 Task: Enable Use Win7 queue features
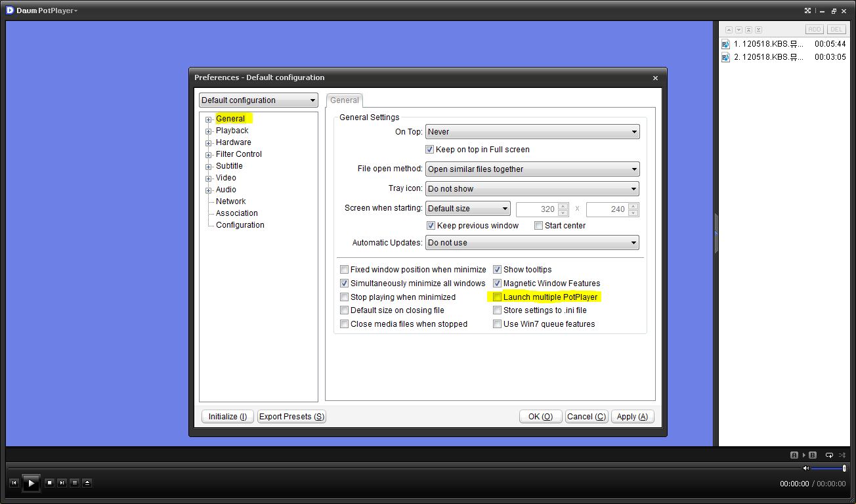tap(497, 324)
